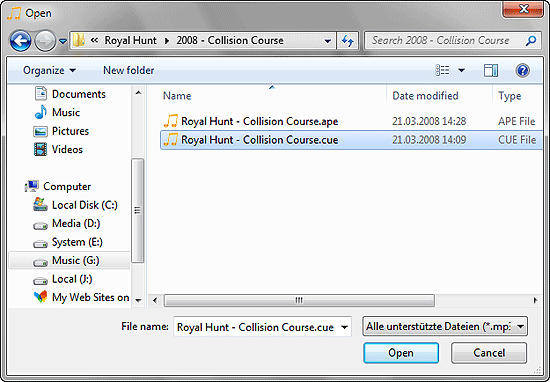Open Alle unterstützte Dateien file type dropdown
Viewport: 550px width, 382px height.
click(445, 327)
